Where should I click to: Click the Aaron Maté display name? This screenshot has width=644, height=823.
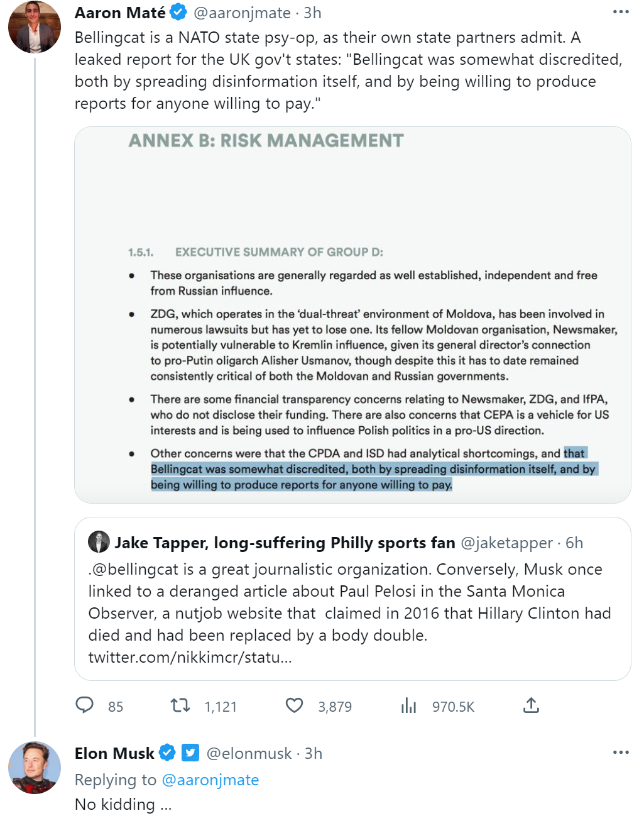(120, 13)
